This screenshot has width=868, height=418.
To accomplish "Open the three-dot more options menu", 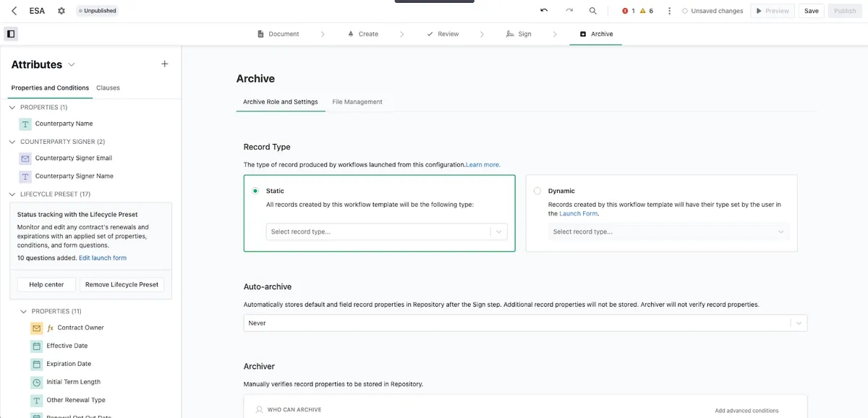I will tap(669, 11).
